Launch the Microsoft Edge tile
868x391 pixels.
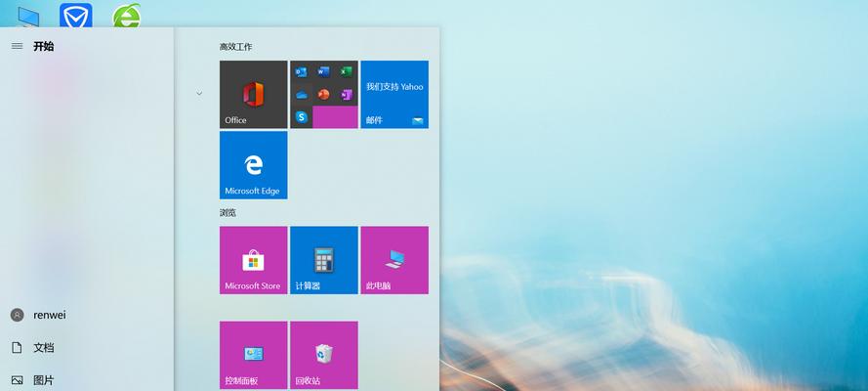click(253, 165)
